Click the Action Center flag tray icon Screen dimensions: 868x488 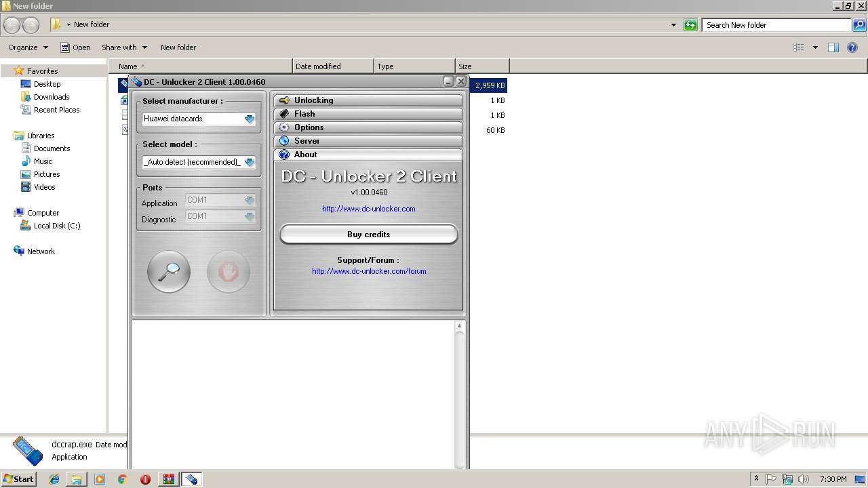tap(771, 479)
